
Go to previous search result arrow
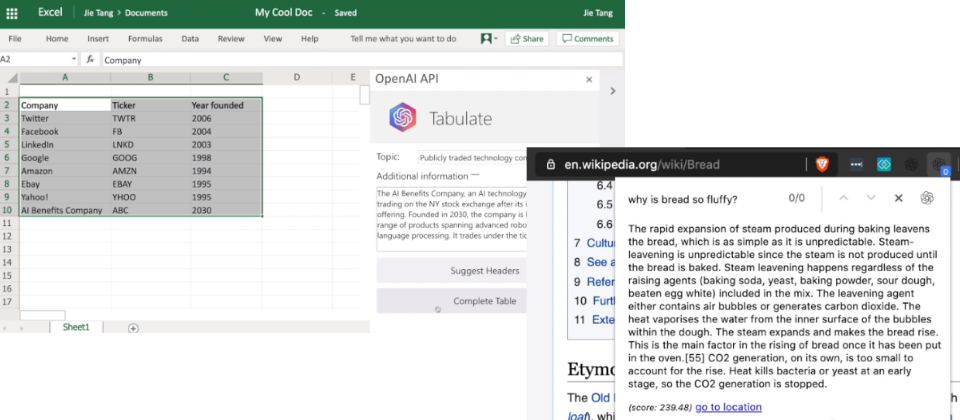pyautogui.click(x=844, y=198)
